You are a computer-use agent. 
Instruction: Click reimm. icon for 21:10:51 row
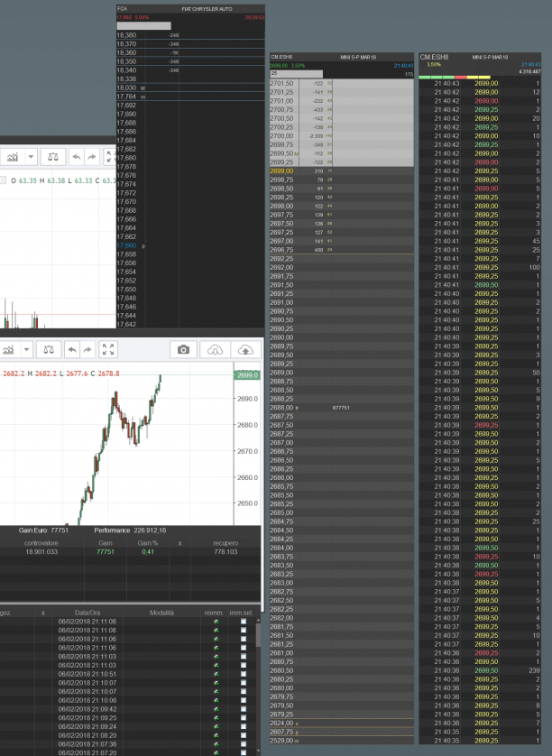coord(216,674)
